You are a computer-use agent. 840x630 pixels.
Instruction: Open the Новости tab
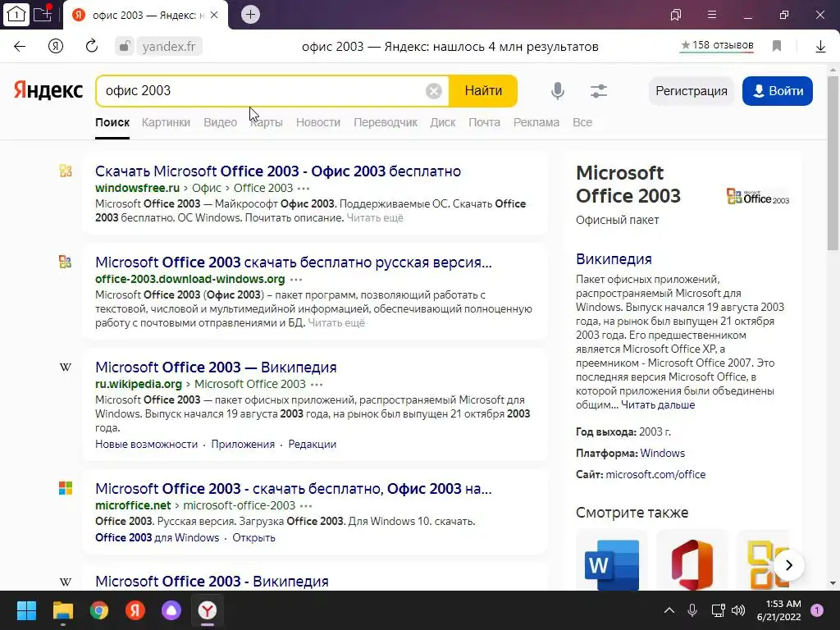[318, 122]
